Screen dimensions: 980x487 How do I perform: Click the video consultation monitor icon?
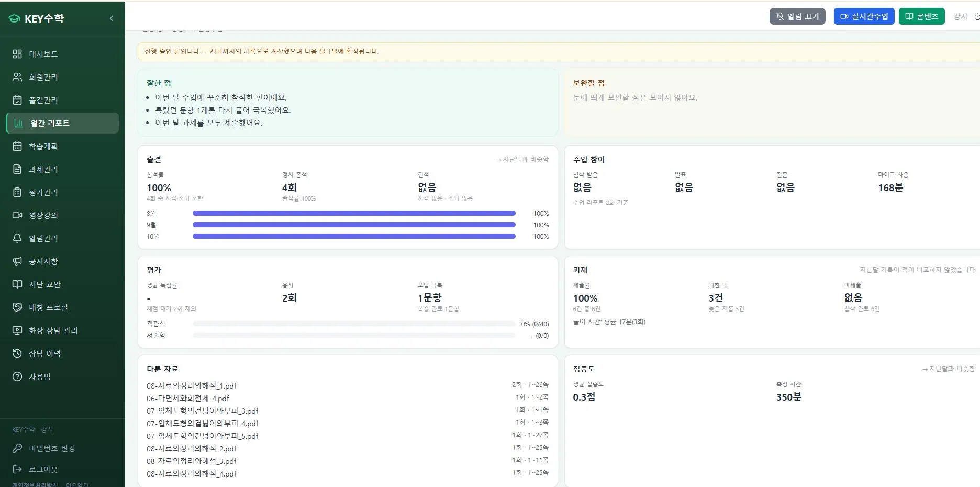click(17, 330)
